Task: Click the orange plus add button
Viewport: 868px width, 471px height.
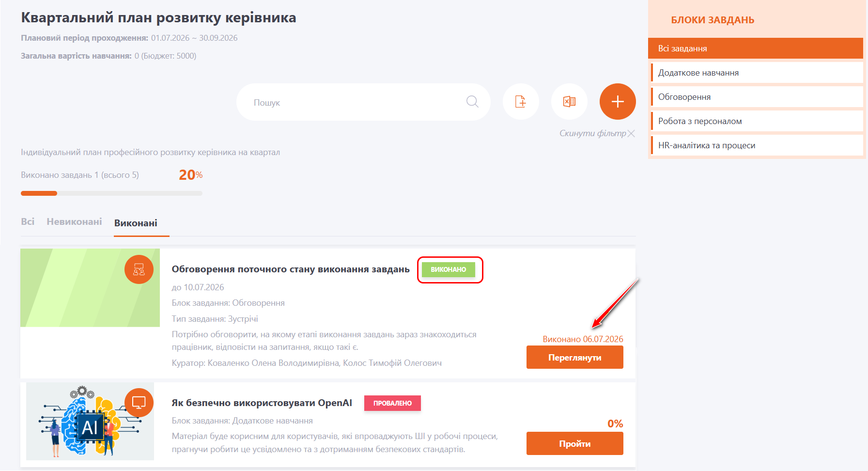Action: coord(618,102)
